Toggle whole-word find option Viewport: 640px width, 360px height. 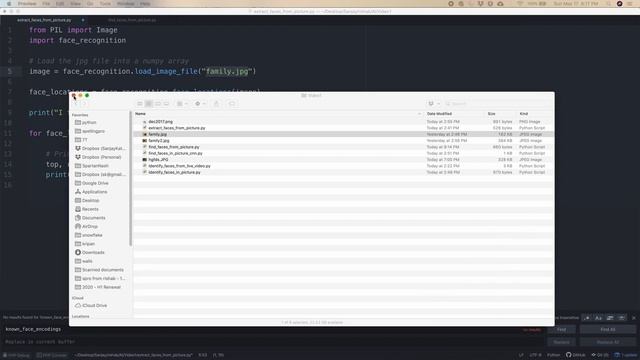[x=622, y=318]
